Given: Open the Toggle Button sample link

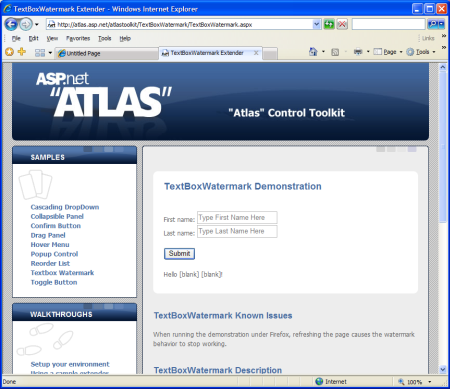Looking at the screenshot, I should [54, 282].
